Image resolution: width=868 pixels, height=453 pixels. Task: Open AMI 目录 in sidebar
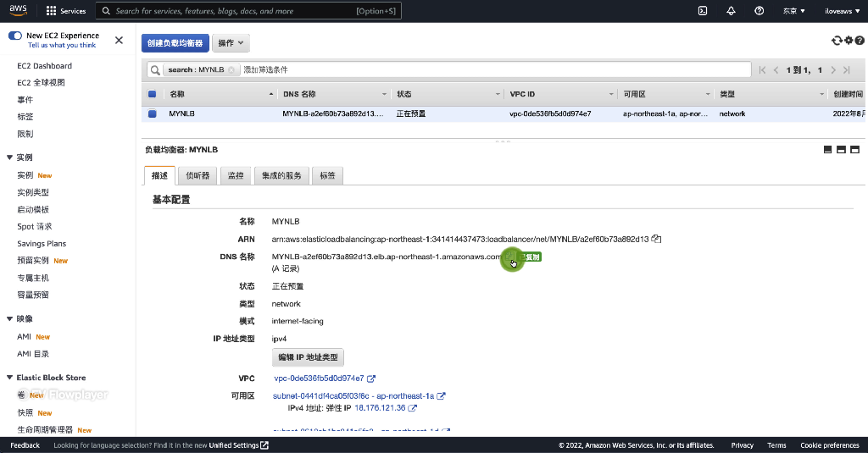coord(33,354)
